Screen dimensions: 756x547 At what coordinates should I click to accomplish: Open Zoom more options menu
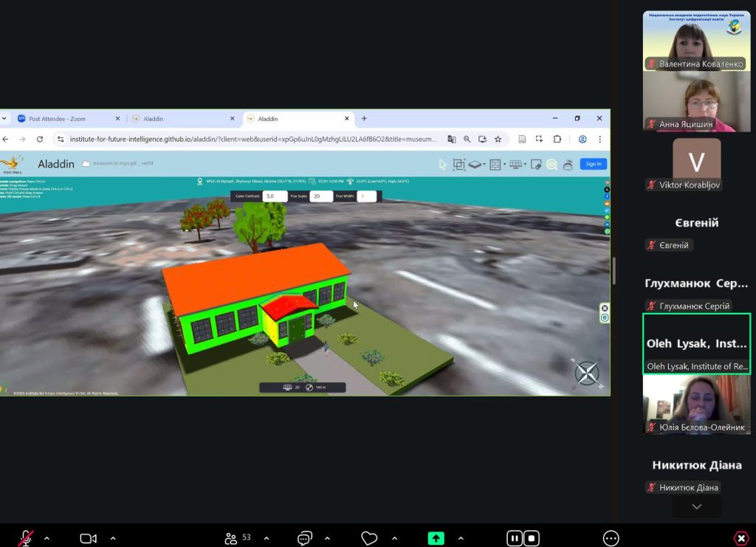[611, 538]
